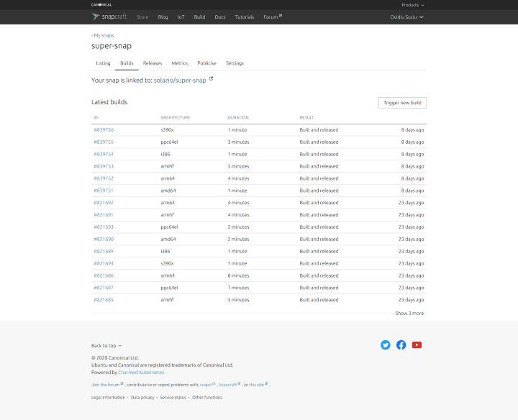Click the Canonical logo in top bar

click(101, 5)
